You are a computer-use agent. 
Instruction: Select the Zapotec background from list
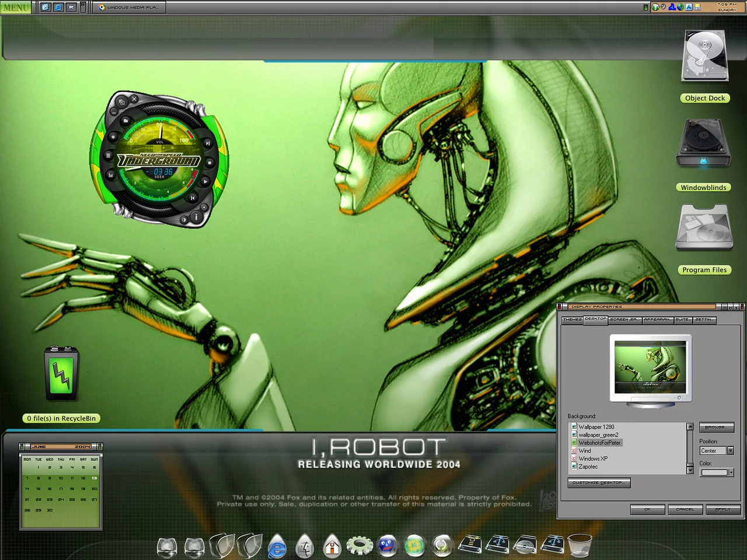tap(588, 467)
